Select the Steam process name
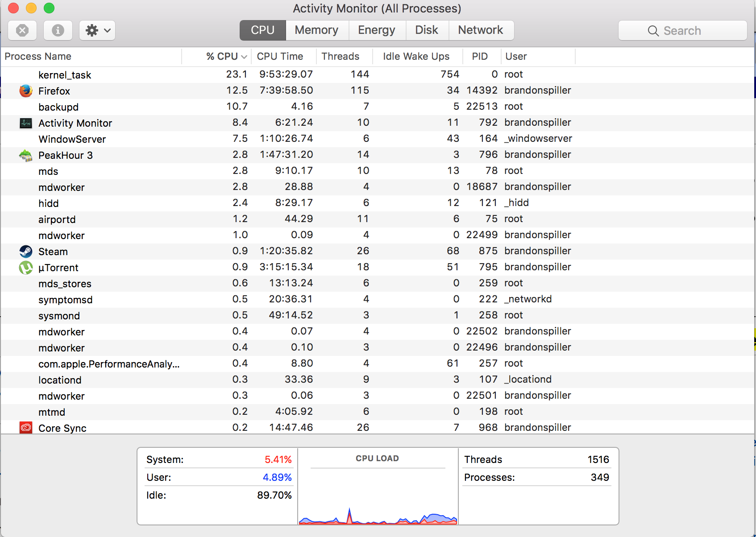Image resolution: width=756 pixels, height=537 pixels. [x=53, y=252]
